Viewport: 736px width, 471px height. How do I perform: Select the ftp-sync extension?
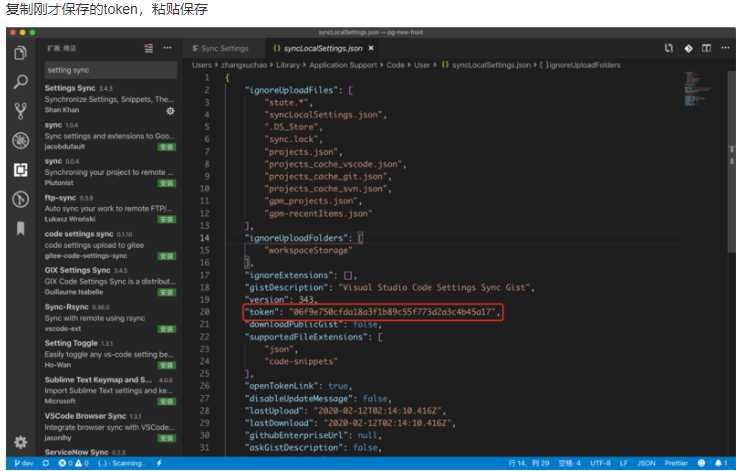110,208
